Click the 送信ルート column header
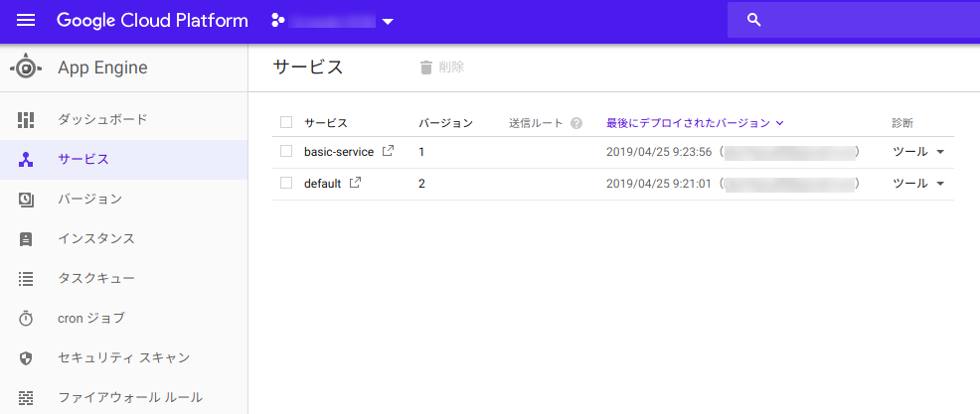This screenshot has height=414, width=980. (x=537, y=123)
